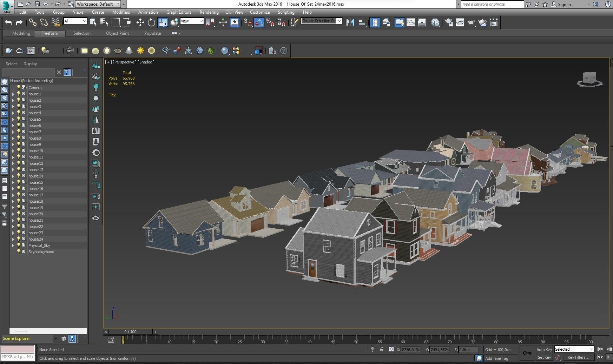
Task: Toggle the Ribbon display button
Action: pyautogui.click(x=400, y=22)
